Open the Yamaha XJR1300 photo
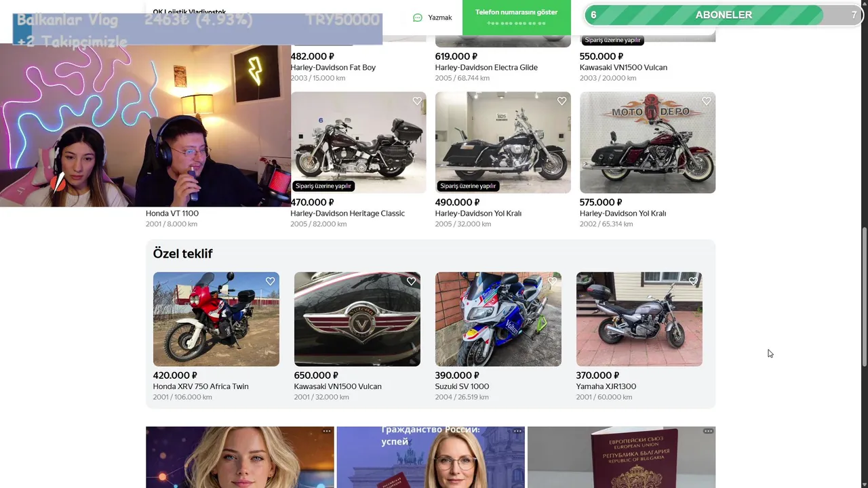This screenshot has height=488, width=868. pos(639,319)
